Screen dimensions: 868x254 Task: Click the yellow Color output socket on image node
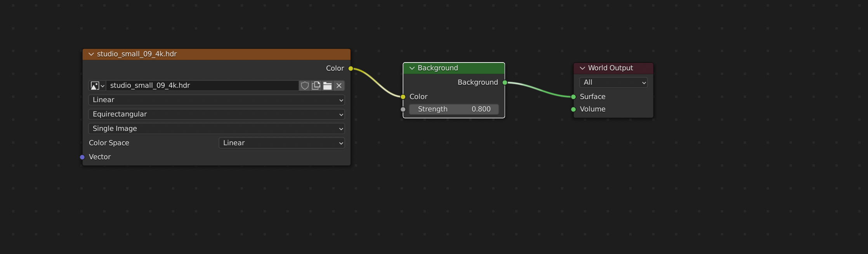coord(351,69)
